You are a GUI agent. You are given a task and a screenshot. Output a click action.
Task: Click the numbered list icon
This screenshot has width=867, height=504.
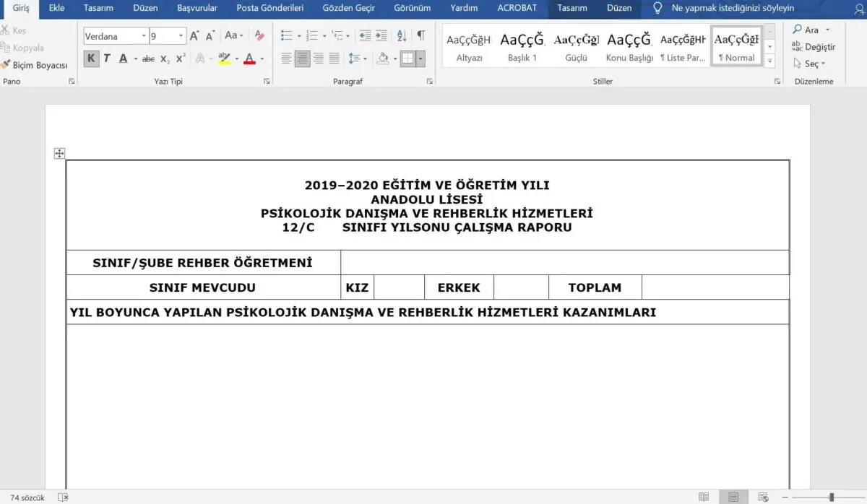tap(312, 35)
